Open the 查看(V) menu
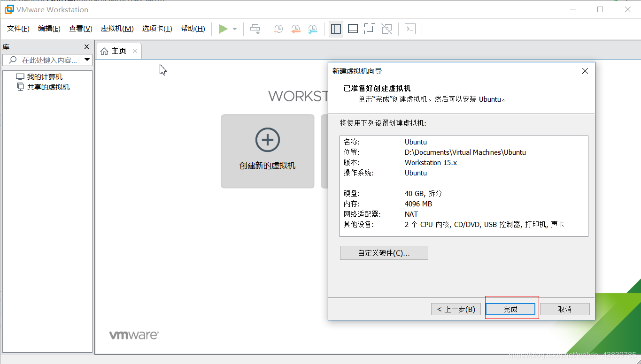This screenshot has width=641, height=364. click(80, 29)
